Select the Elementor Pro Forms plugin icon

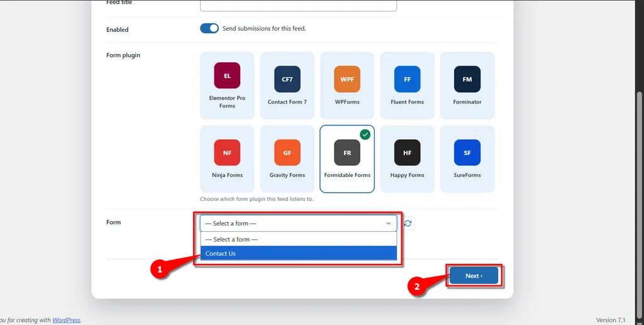(227, 76)
